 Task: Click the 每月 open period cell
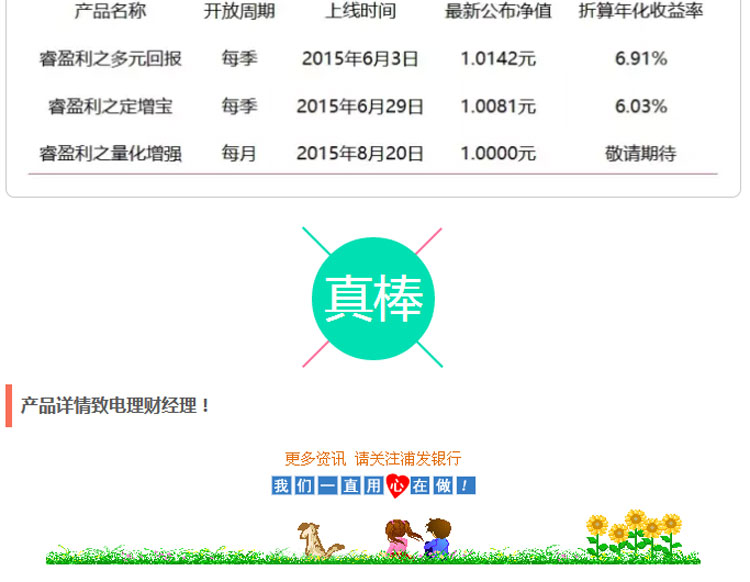coord(239,153)
